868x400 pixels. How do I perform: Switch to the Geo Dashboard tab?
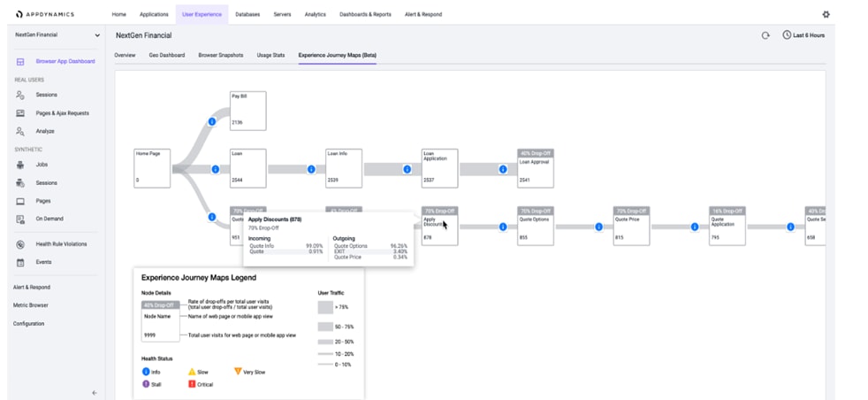(x=167, y=56)
